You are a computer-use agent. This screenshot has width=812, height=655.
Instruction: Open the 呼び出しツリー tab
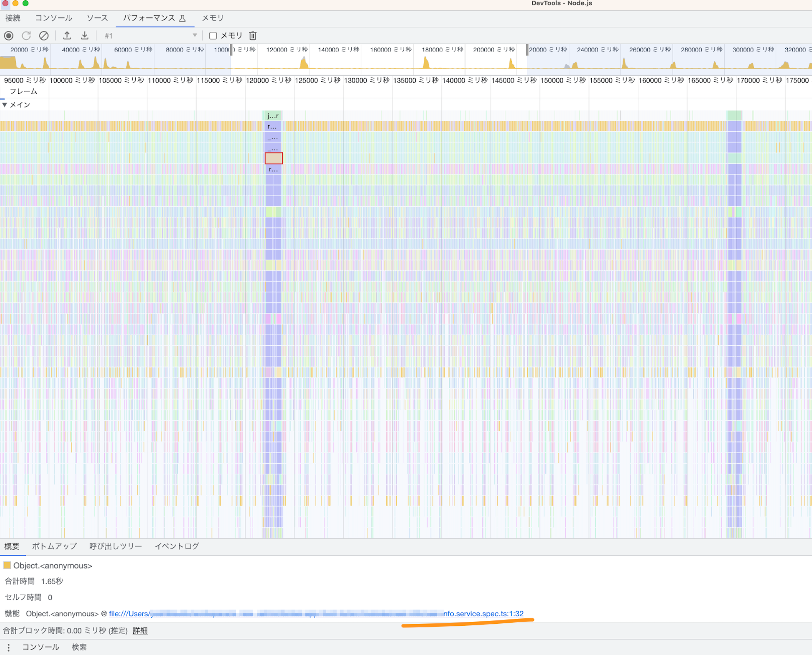[116, 546]
